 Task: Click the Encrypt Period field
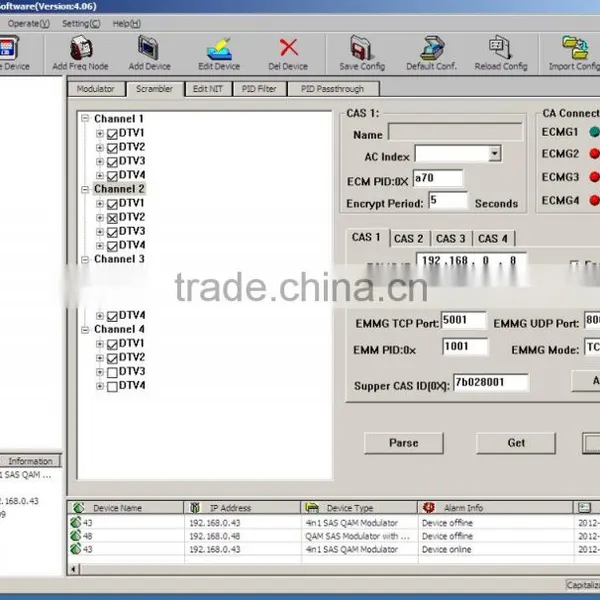point(448,201)
